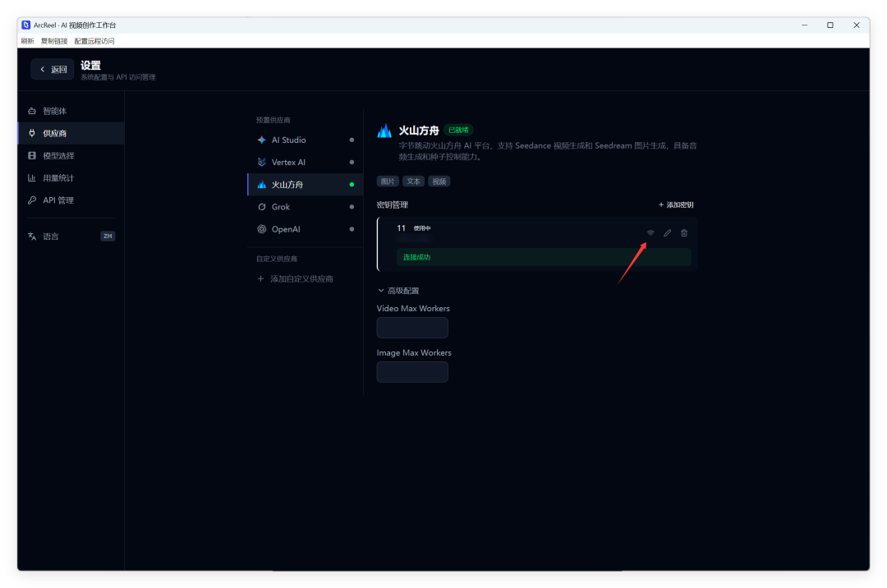Select the Vertex AI provider
The image size is (887, 588).
pos(306,163)
